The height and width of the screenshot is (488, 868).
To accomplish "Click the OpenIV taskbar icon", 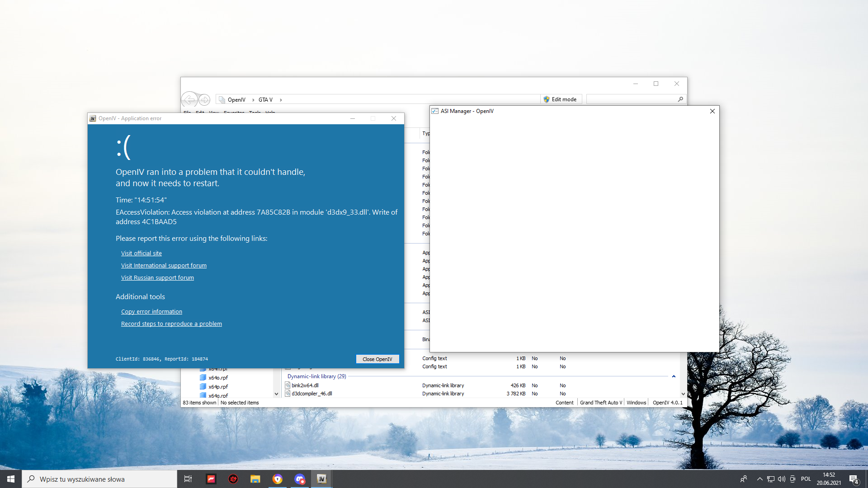I will (x=321, y=479).
